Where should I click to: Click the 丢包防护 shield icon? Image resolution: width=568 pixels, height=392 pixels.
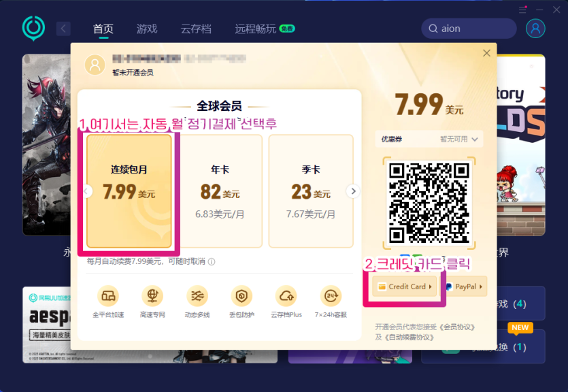(x=241, y=296)
